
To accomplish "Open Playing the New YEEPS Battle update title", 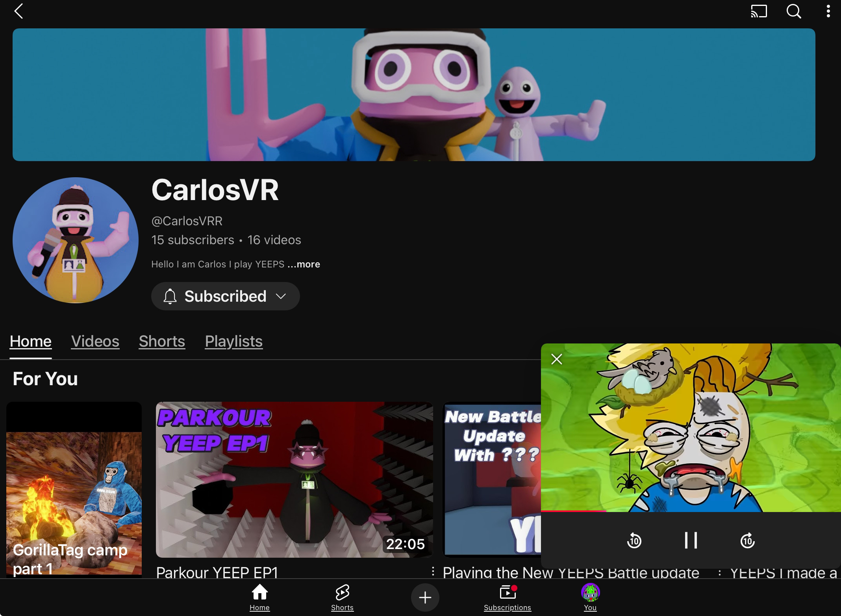I will coord(571,573).
